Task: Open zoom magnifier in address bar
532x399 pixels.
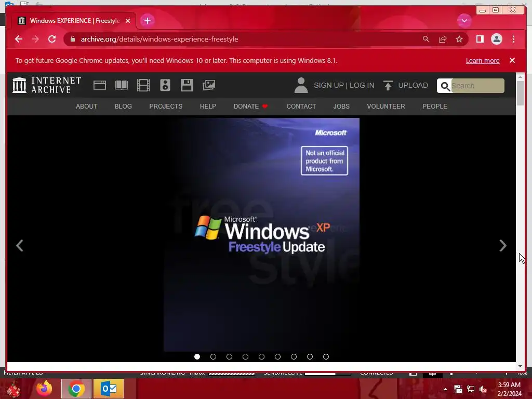Action: click(426, 39)
